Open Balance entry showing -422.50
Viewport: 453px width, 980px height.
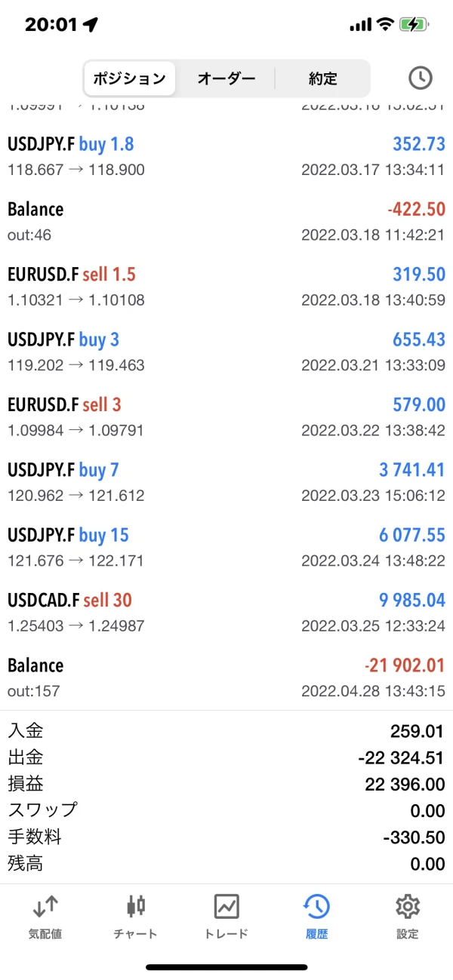click(226, 221)
